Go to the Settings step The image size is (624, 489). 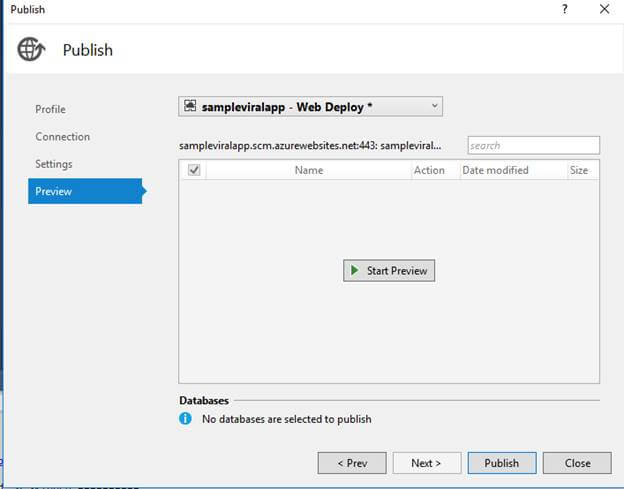tap(54, 164)
